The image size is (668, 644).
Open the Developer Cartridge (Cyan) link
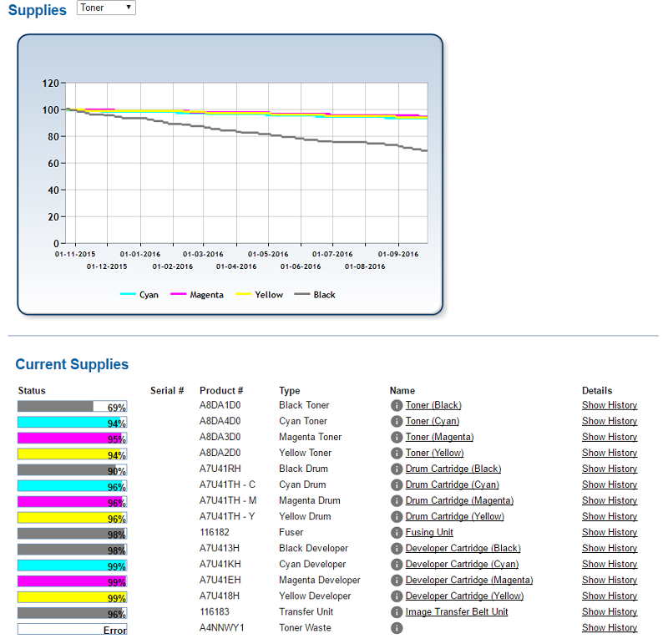462,564
